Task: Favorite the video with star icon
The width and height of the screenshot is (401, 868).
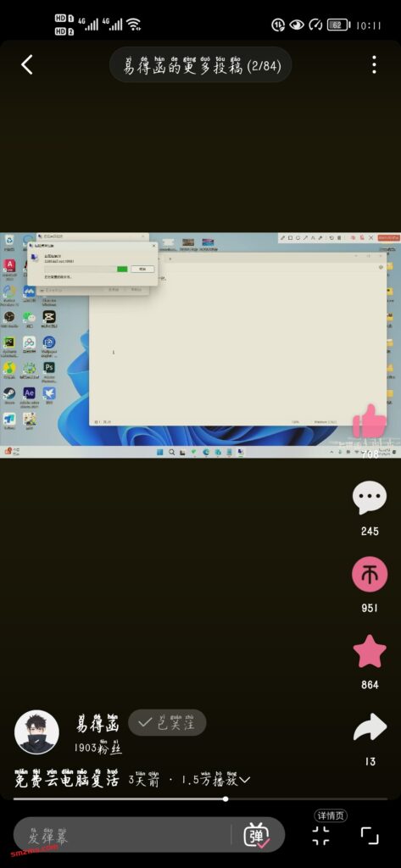Action: [x=370, y=652]
